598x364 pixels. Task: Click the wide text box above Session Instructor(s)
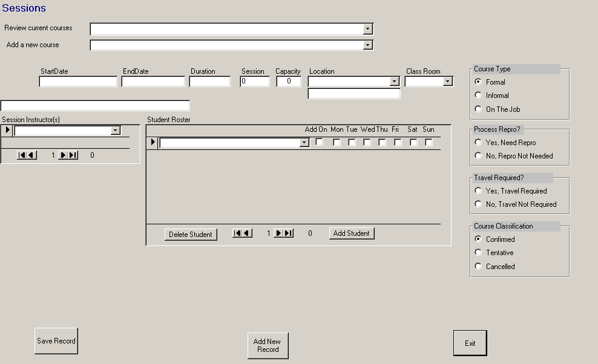click(x=95, y=106)
